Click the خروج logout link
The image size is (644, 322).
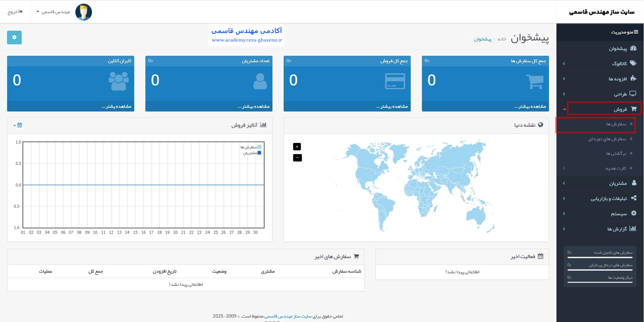click(x=15, y=12)
